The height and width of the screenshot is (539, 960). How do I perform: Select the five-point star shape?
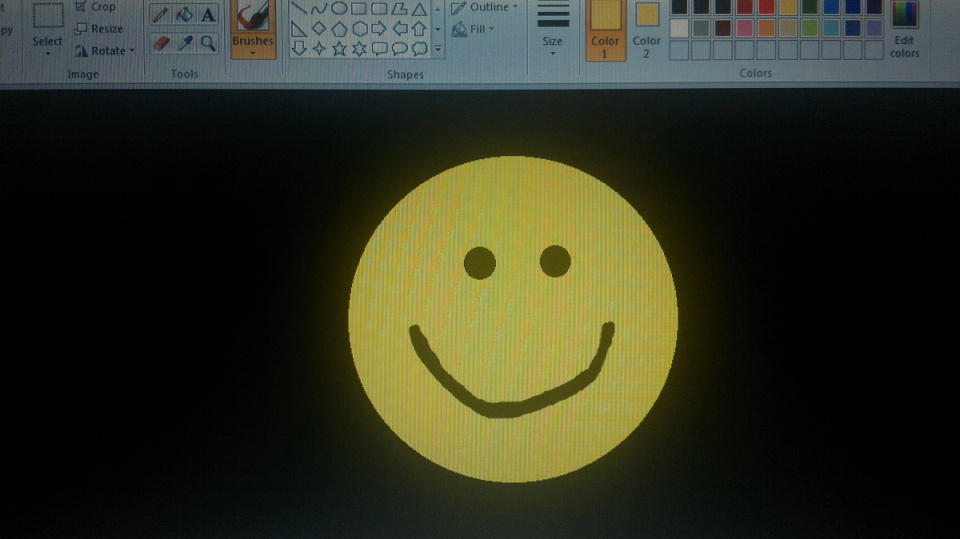339,48
